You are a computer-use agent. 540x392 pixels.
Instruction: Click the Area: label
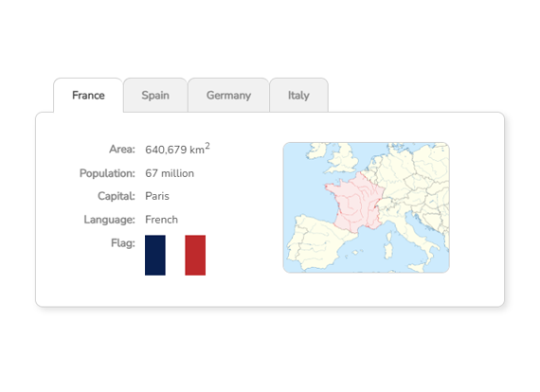122,149
